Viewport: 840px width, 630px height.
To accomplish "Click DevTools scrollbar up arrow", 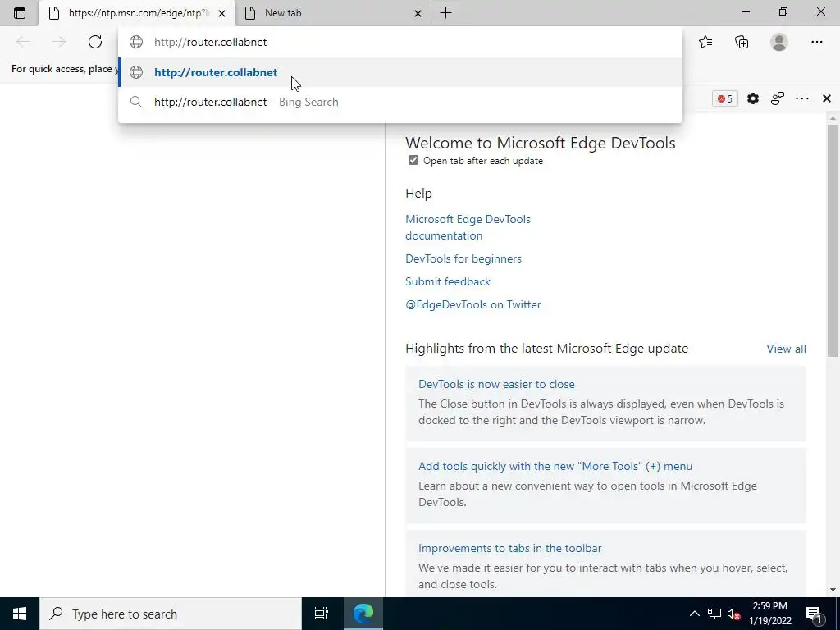I will click(x=833, y=117).
